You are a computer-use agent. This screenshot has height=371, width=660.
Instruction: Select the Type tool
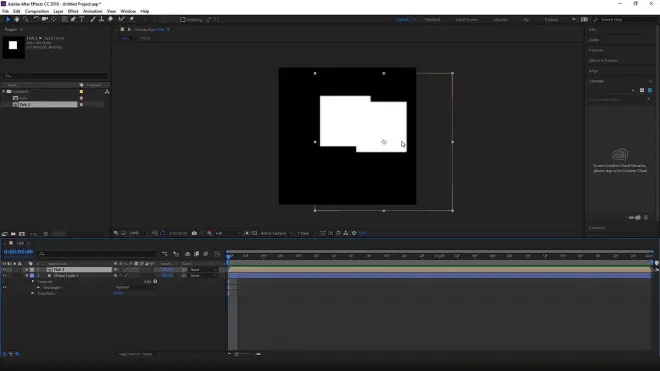[x=82, y=19]
